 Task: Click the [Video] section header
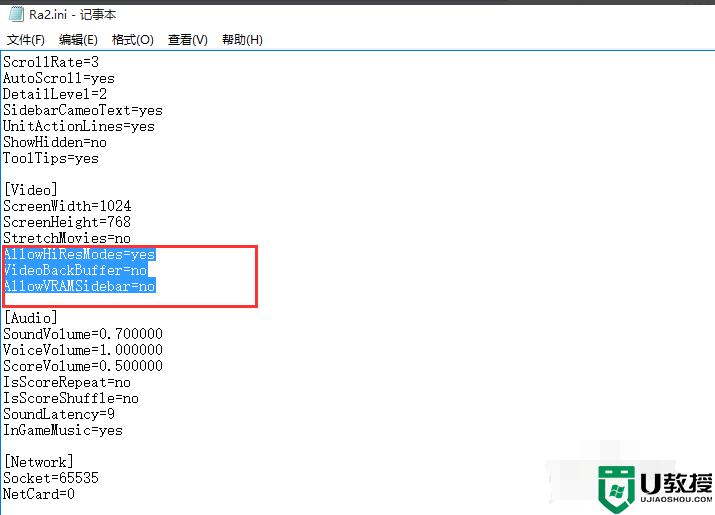(x=31, y=190)
